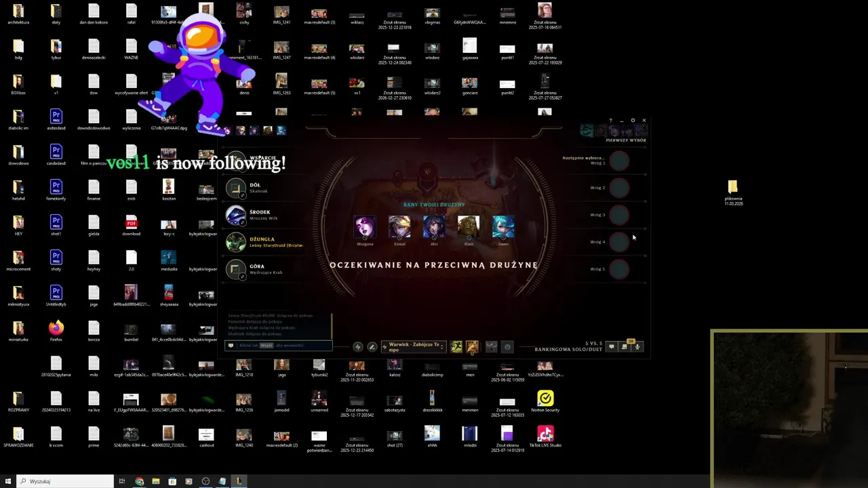Viewport: 868px width, 488px height.
Task: Select the WAZNE text file on desktop
Action: [x=132, y=49]
